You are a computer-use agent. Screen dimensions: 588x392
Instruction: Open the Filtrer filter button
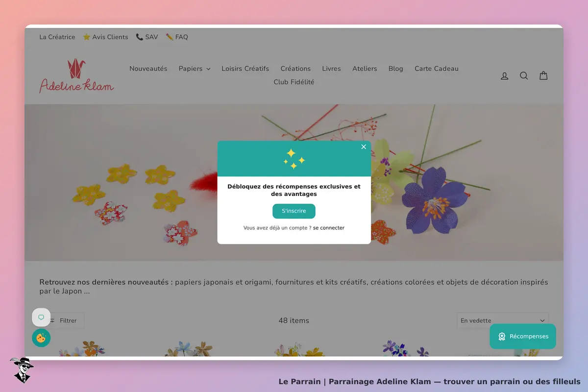pos(62,320)
